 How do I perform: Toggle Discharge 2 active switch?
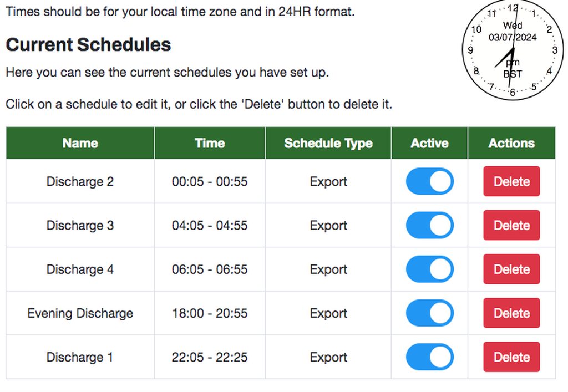(429, 182)
